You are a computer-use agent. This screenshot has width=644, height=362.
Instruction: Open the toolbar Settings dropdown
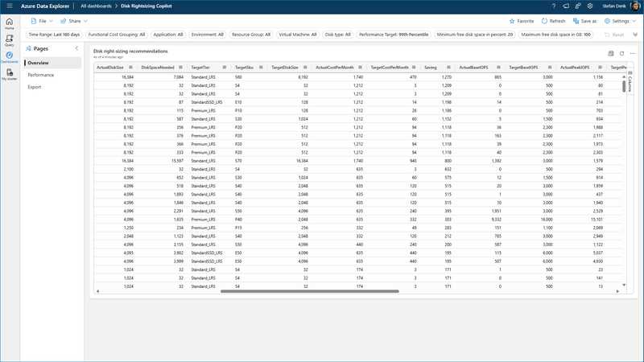[620, 21]
